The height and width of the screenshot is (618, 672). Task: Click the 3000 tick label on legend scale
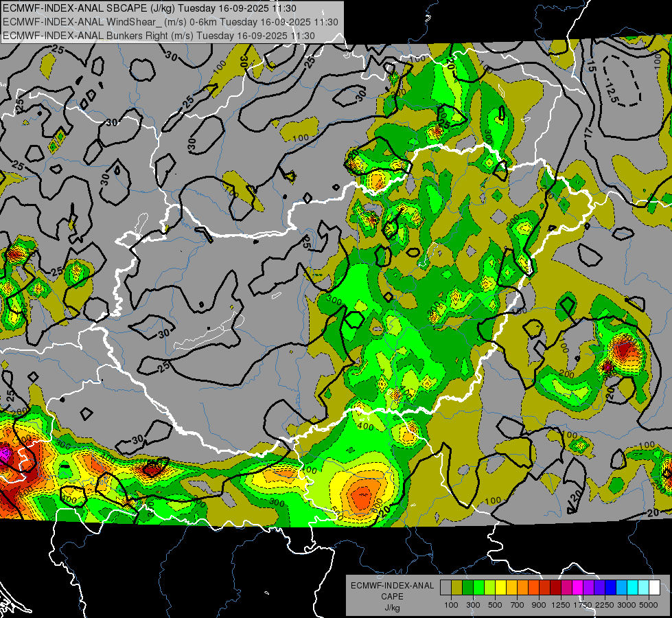627,605
